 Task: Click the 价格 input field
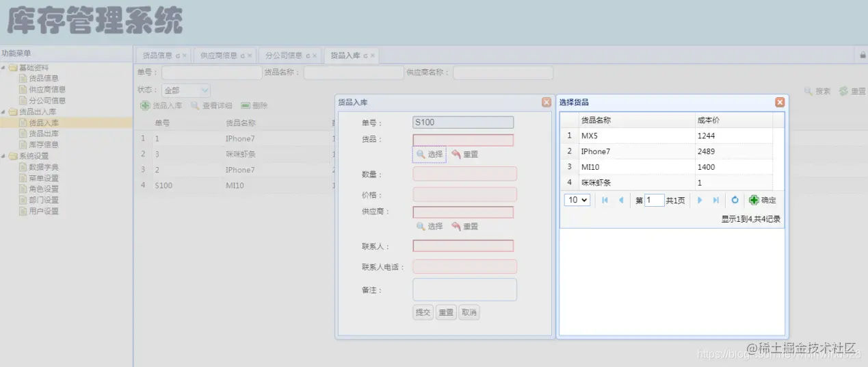click(465, 194)
